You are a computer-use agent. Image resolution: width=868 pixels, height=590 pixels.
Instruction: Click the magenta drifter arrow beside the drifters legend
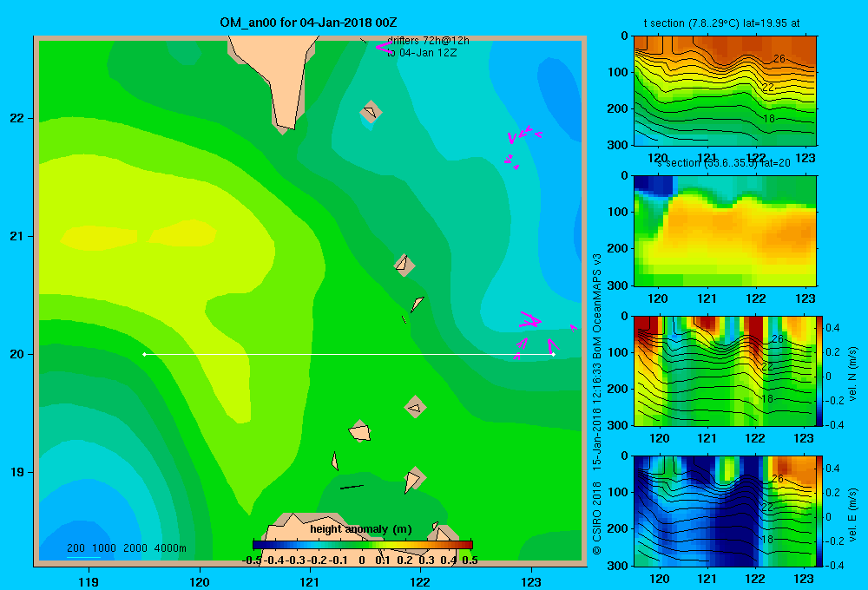[383, 47]
